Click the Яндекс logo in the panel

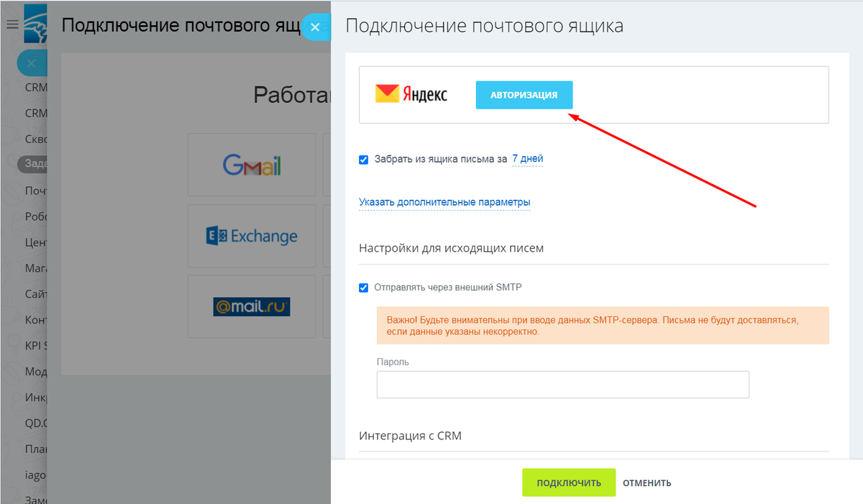click(411, 94)
